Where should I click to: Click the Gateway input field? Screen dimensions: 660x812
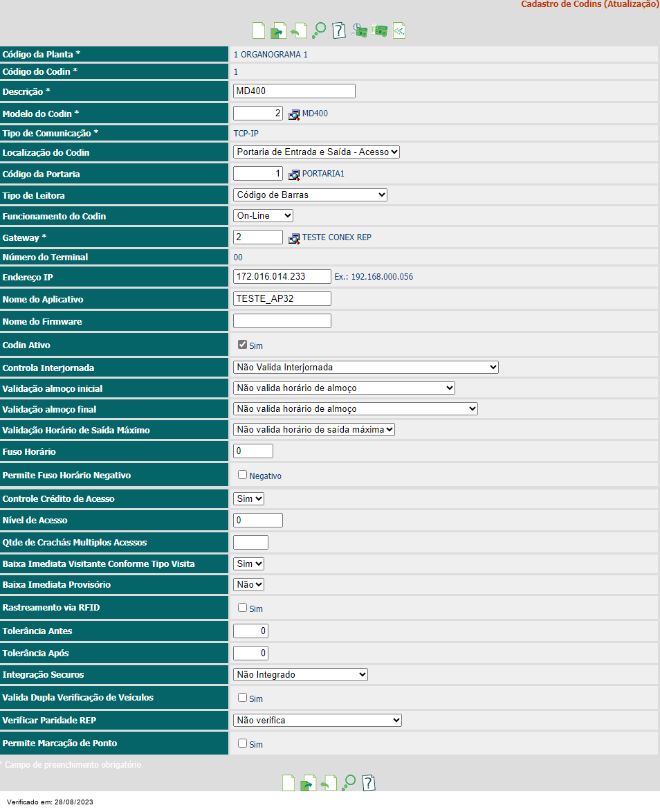(258, 237)
